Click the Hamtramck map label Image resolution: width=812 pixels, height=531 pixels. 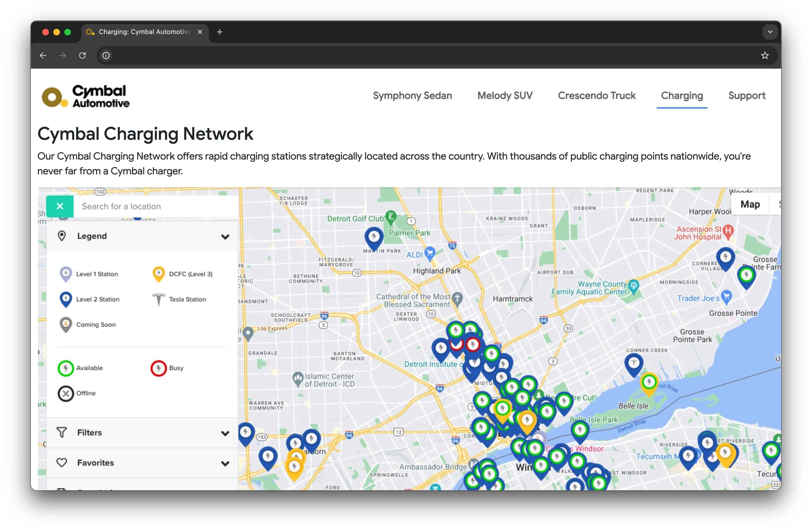(x=513, y=299)
